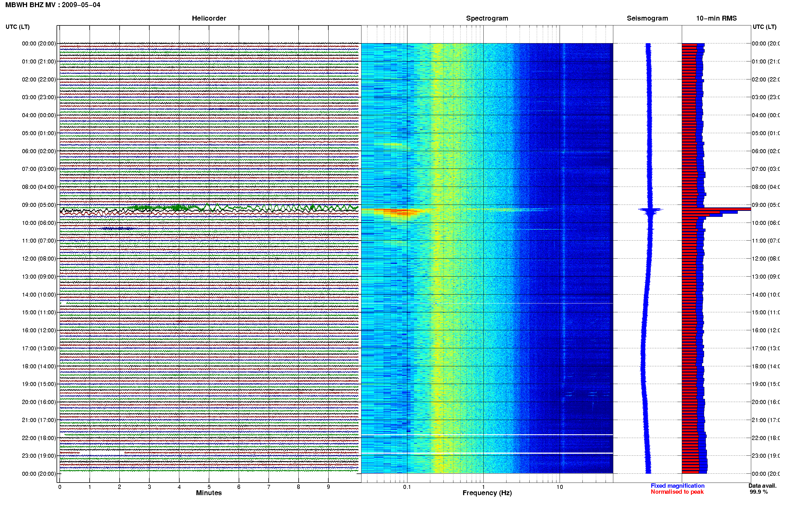Click the "17:00 (13:00)" helicorder time label
Screen dimensions: 812x508
(39, 348)
